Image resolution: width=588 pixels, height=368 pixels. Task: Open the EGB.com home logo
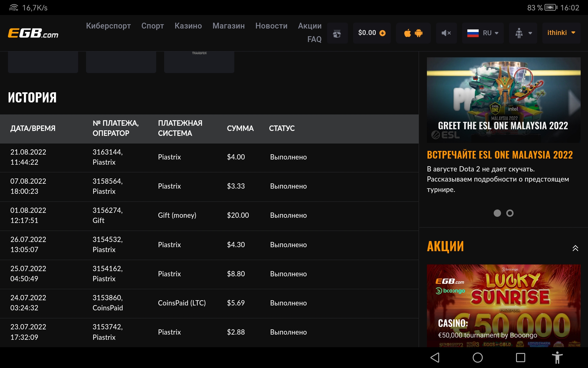tap(33, 33)
